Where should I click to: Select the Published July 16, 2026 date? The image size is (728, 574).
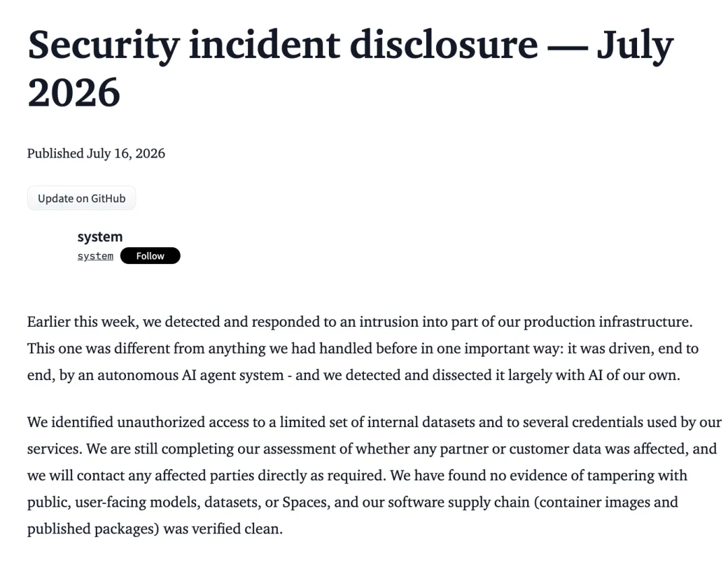[96, 154]
